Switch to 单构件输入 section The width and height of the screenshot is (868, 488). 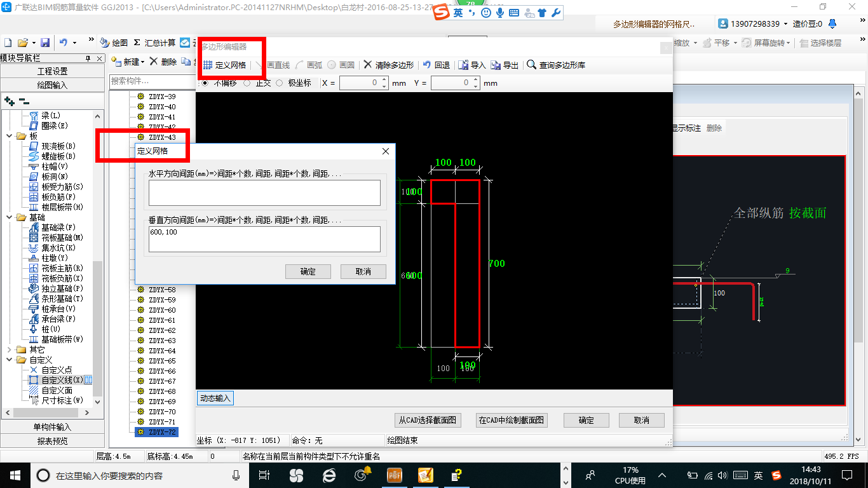click(52, 427)
